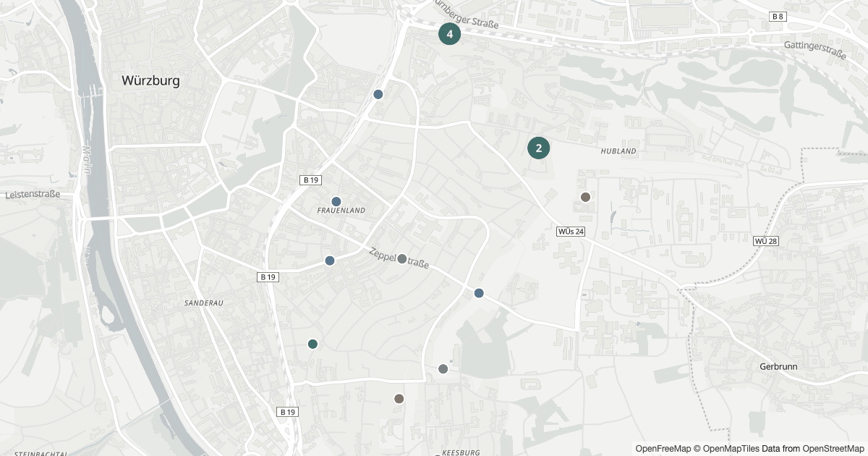This screenshot has width=868, height=456.
Task: Click the blue marker at Zeppelinstraße's eastern end
Action: (x=479, y=293)
